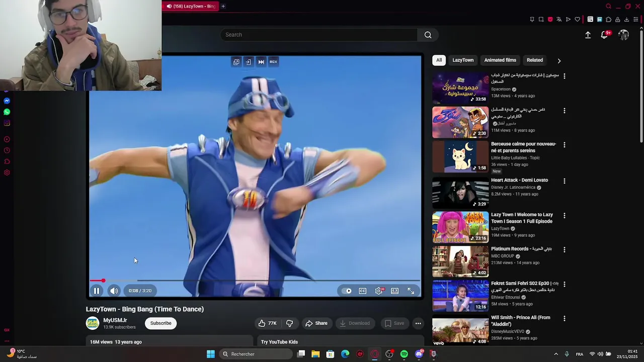The image size is (644, 362).
Task: Open Instagram in the Opera sidebar
Action: click(x=7, y=123)
